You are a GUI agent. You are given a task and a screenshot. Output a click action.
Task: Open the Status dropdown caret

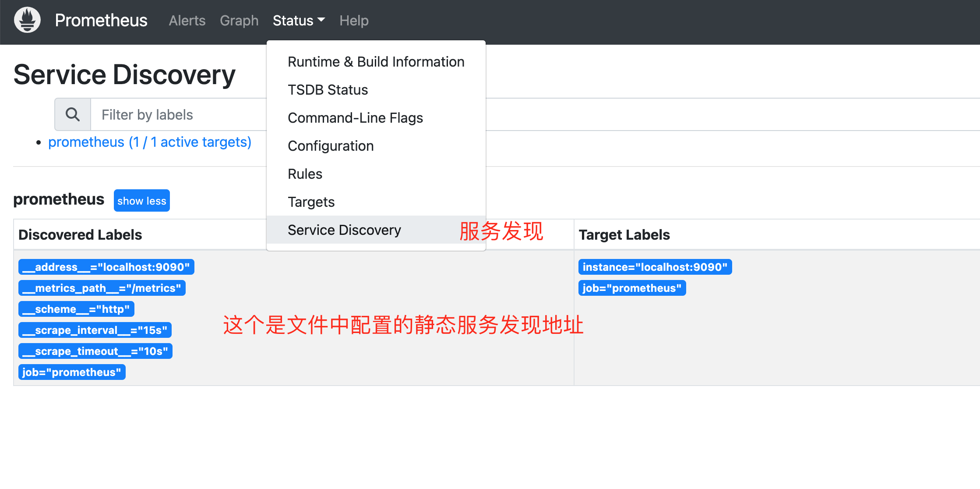coord(321,20)
